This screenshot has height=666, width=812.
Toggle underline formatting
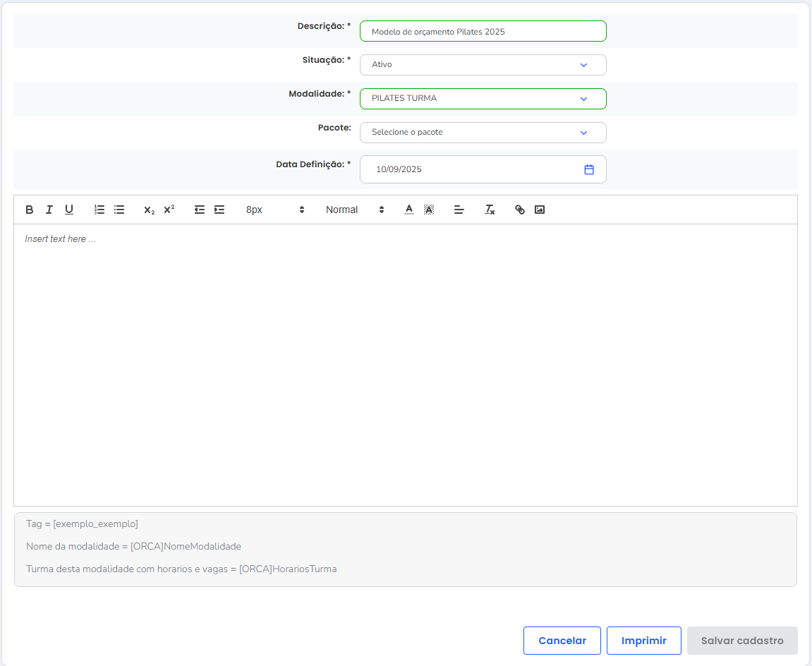pos(69,210)
